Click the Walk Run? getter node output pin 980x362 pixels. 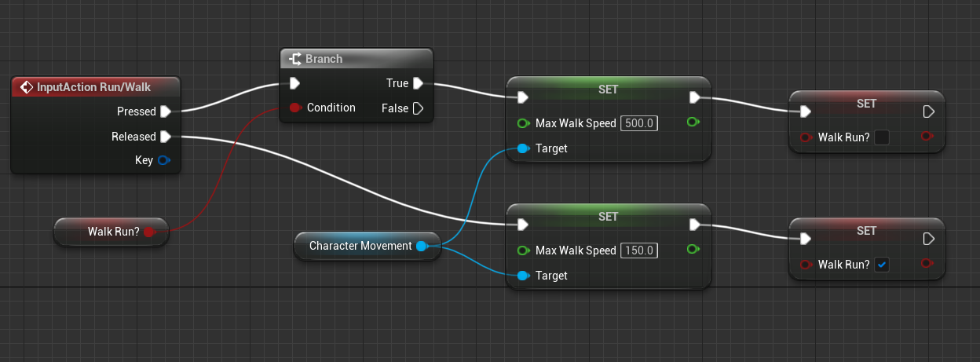coord(150,232)
